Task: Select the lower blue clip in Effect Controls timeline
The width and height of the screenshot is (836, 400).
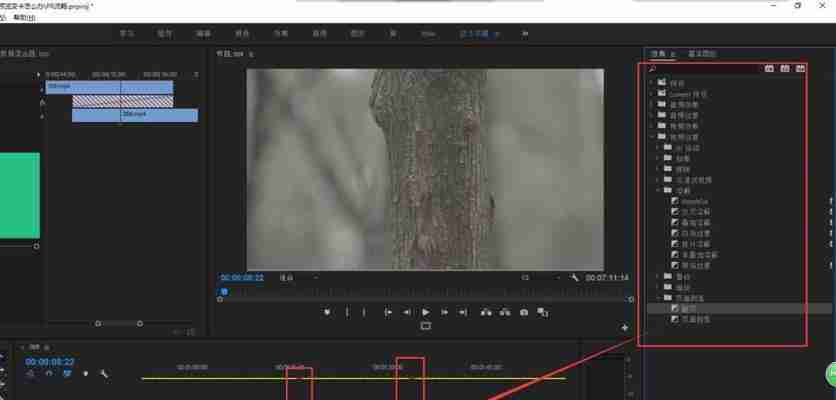Action: coord(135,115)
